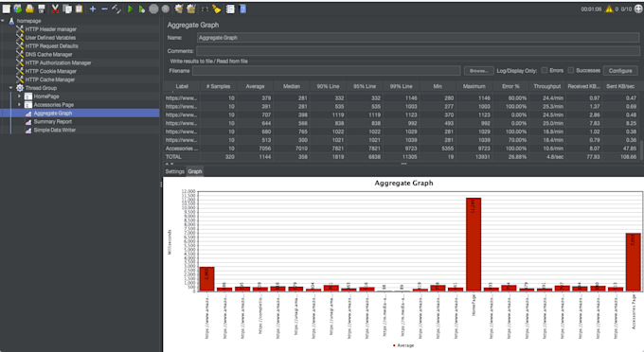644x352 pixels.
Task: Save the test plan with floppy icon
Action: pyautogui.click(x=42, y=9)
